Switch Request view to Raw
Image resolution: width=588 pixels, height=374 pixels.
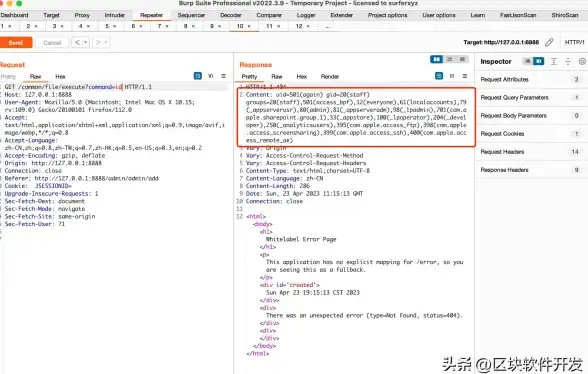coord(36,77)
